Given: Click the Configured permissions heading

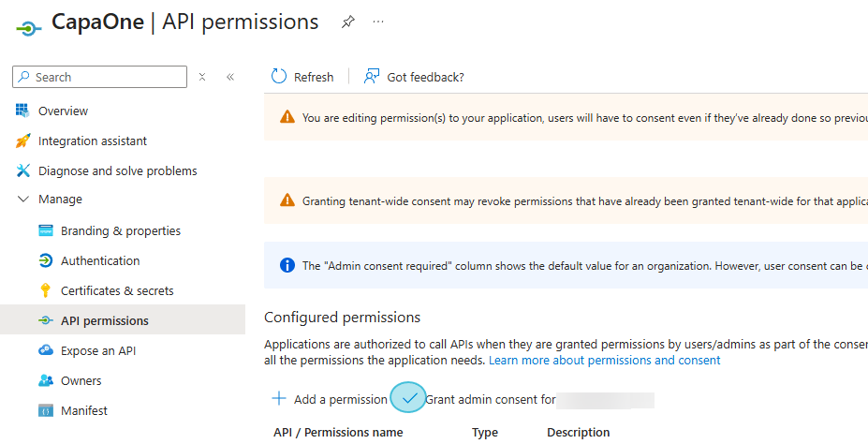Looking at the screenshot, I should point(342,318).
